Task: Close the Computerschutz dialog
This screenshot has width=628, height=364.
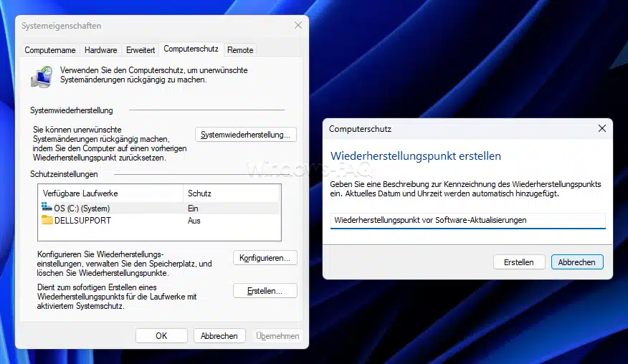Action: (x=601, y=128)
